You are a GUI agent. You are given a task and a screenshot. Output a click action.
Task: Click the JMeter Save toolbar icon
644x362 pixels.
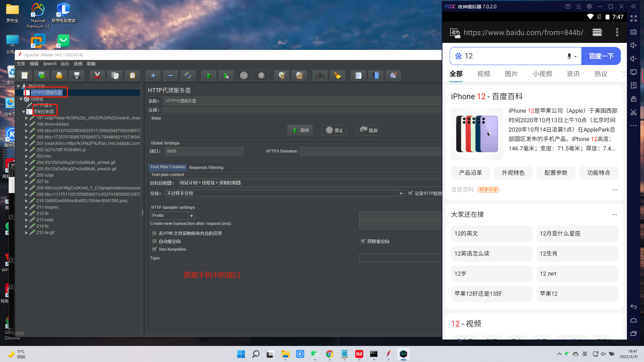pos(77,76)
